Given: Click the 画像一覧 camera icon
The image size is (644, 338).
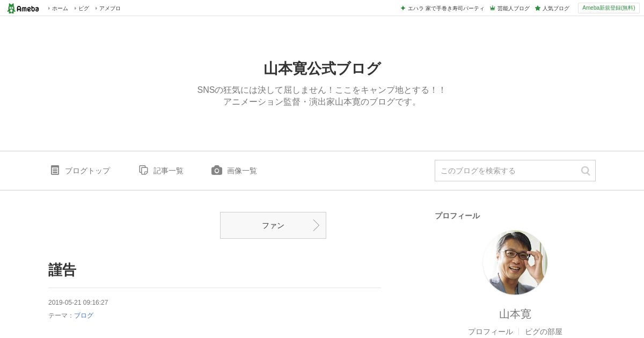Looking at the screenshot, I should tap(217, 170).
